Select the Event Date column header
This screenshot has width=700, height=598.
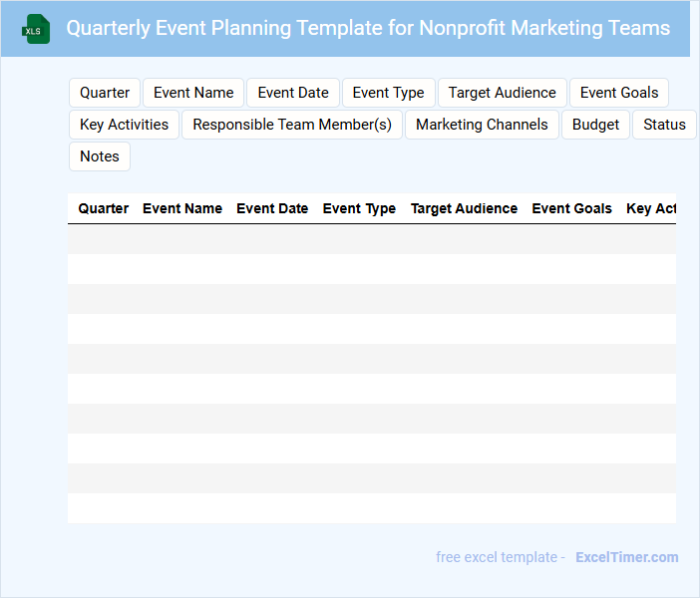pyautogui.click(x=272, y=208)
